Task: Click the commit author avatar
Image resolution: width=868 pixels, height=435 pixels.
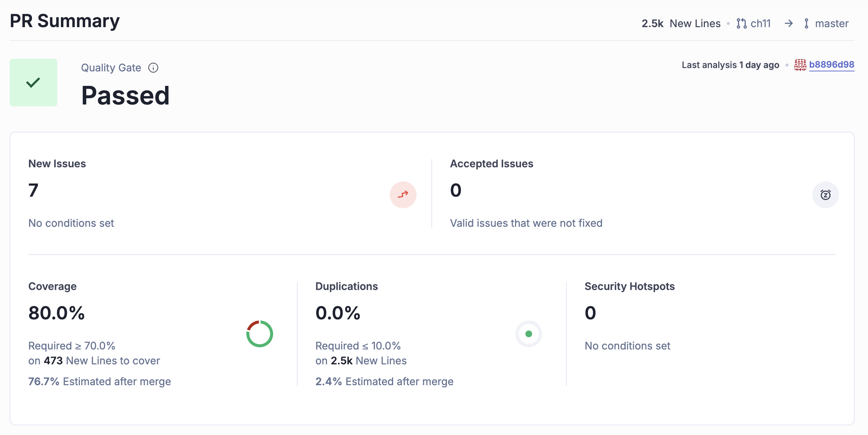Action: pyautogui.click(x=800, y=65)
